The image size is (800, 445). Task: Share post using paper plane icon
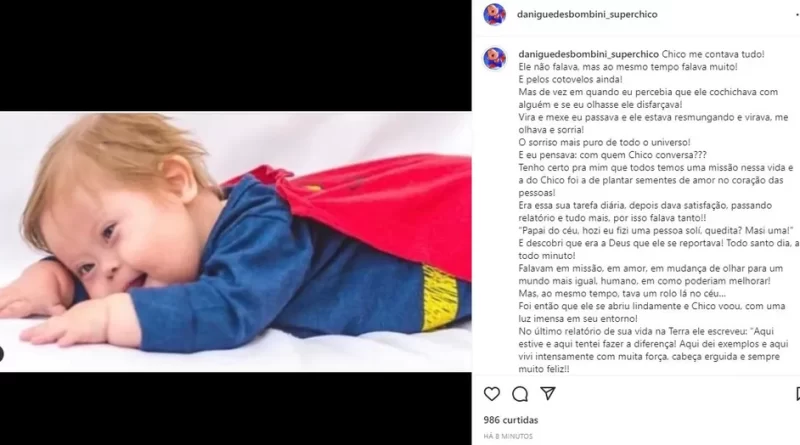548,393
